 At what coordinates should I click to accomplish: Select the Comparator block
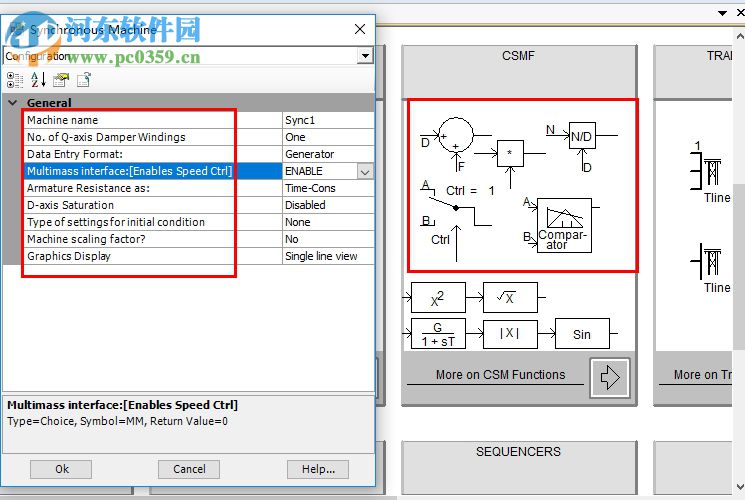[564, 225]
